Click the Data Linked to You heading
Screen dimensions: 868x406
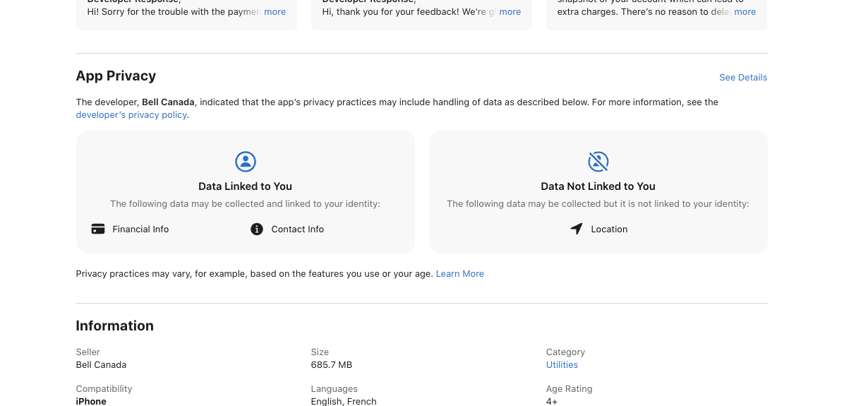click(245, 186)
